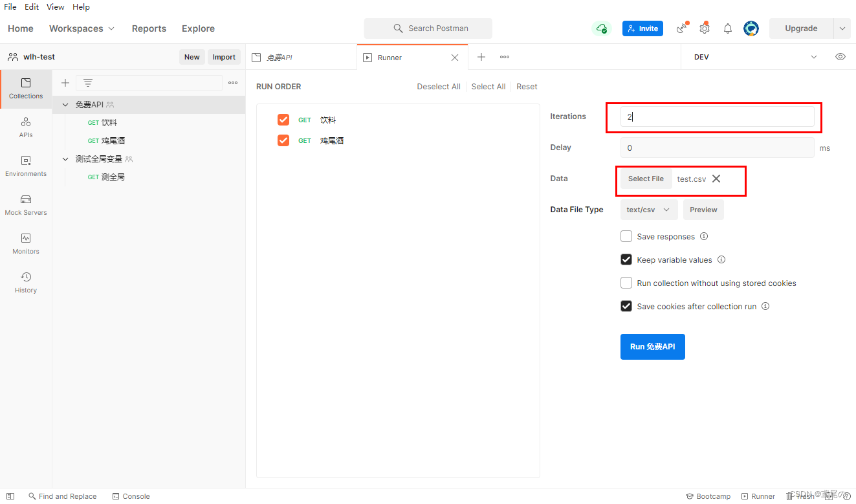Screen dimensions: 856x504
Task: Click the Select File button
Action: pyautogui.click(x=646, y=179)
